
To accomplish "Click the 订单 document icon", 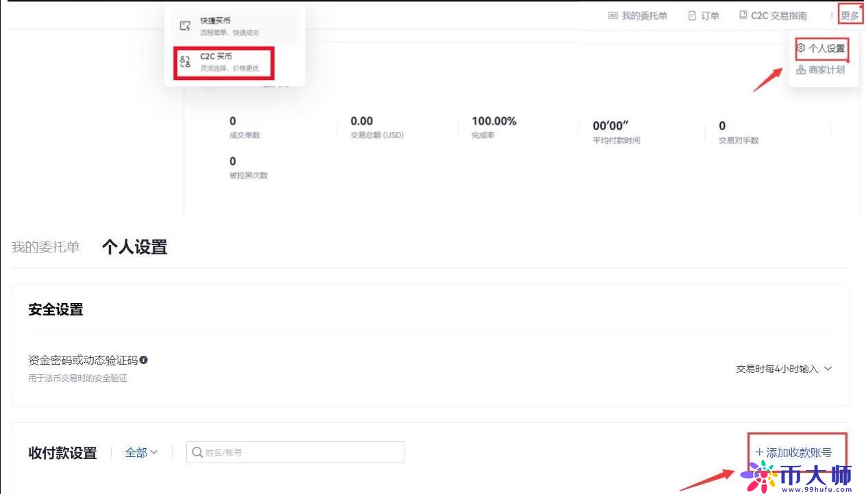I will (692, 16).
